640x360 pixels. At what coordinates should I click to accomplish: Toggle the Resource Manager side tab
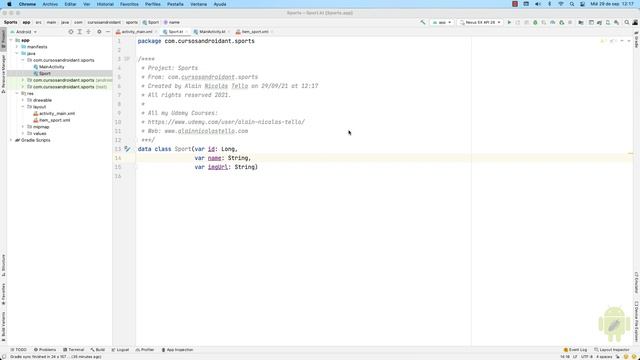tap(3, 74)
